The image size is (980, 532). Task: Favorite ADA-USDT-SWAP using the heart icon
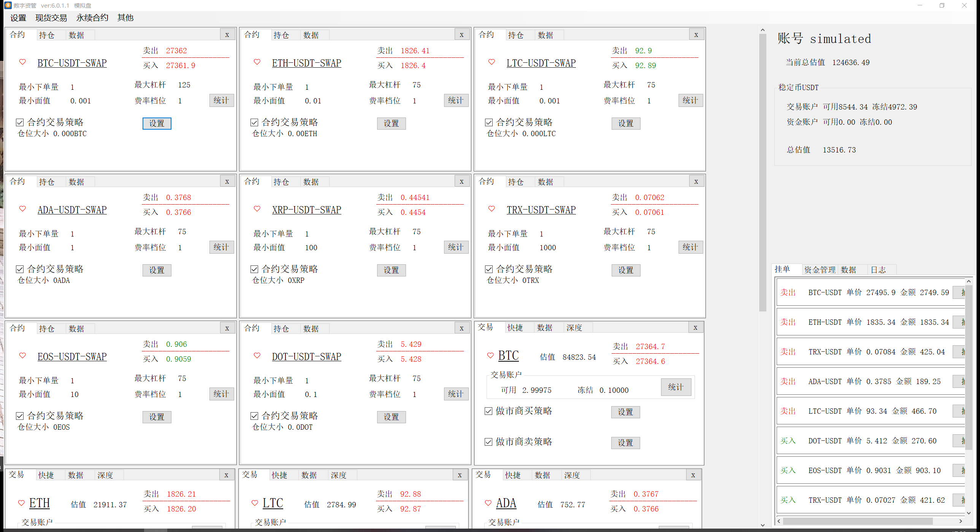(22, 209)
